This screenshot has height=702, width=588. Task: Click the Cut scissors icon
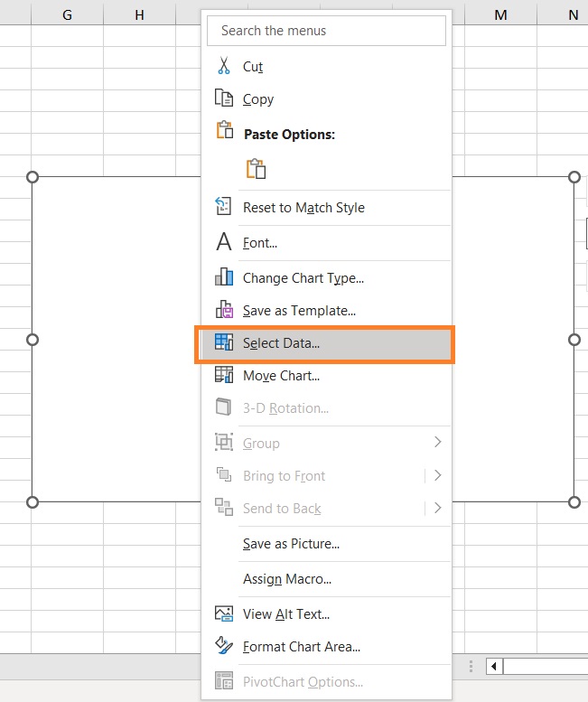coord(224,66)
